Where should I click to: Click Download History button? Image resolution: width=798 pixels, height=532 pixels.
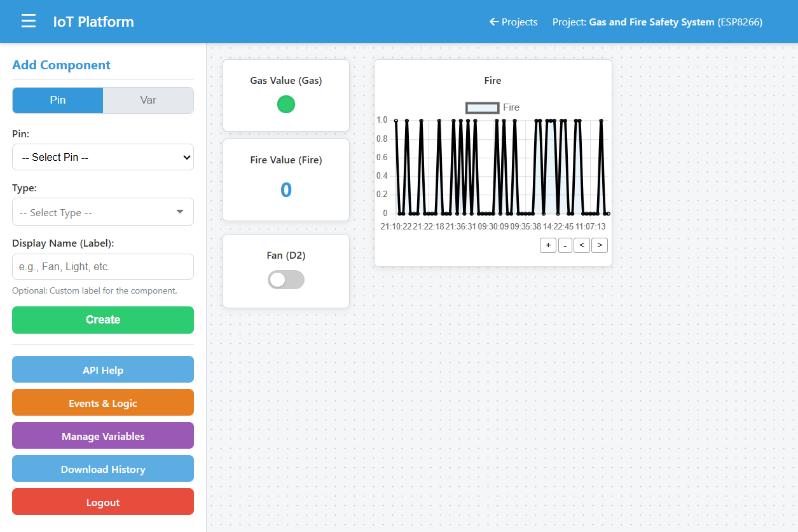pyautogui.click(x=103, y=469)
